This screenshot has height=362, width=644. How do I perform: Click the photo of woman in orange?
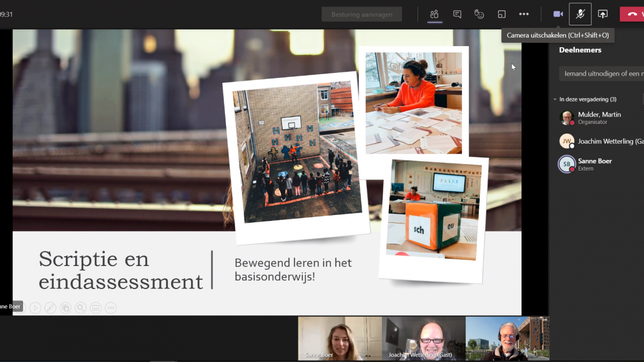coord(414,103)
